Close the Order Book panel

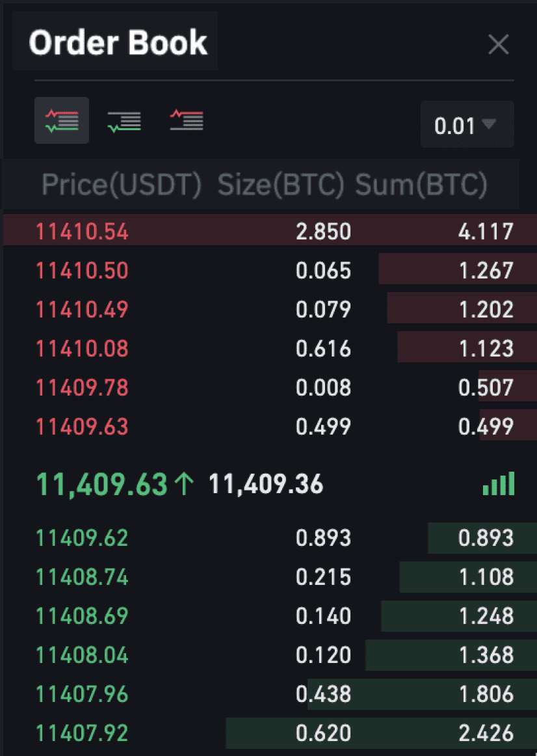point(499,45)
